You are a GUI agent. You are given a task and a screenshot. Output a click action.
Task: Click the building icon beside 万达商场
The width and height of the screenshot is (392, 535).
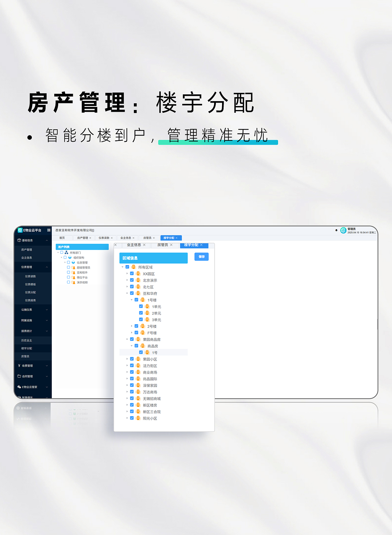(138, 392)
